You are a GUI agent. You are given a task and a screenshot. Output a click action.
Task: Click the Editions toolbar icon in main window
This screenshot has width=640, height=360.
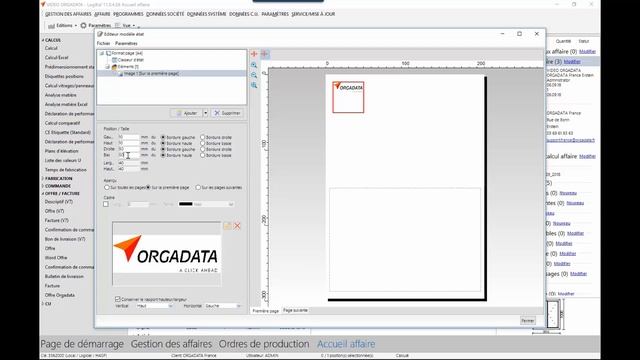51,26
